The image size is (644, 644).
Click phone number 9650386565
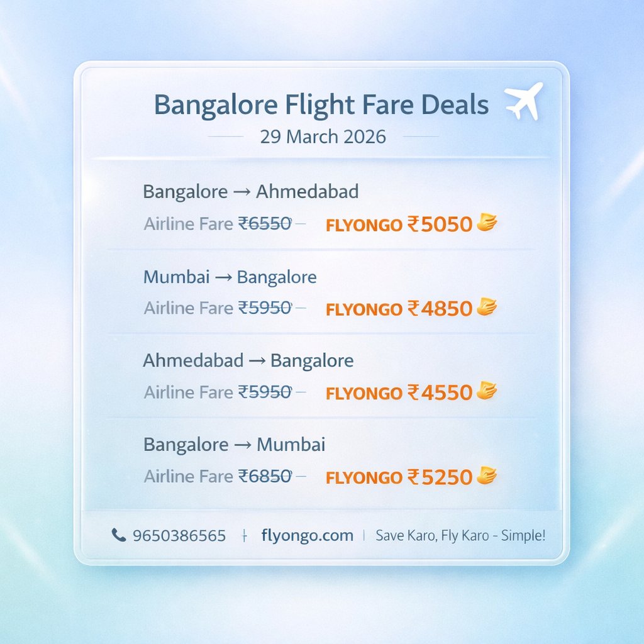pos(179,536)
